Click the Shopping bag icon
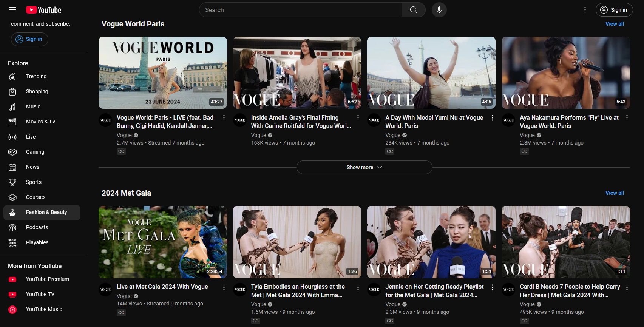This screenshot has height=327, width=644. [12, 92]
